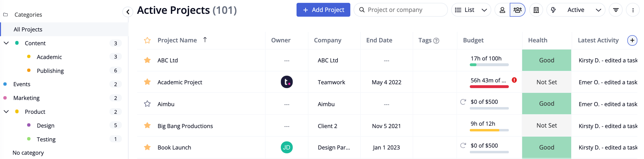Click the Tags help question icon
Screen dimensions: 644x159
(436, 41)
